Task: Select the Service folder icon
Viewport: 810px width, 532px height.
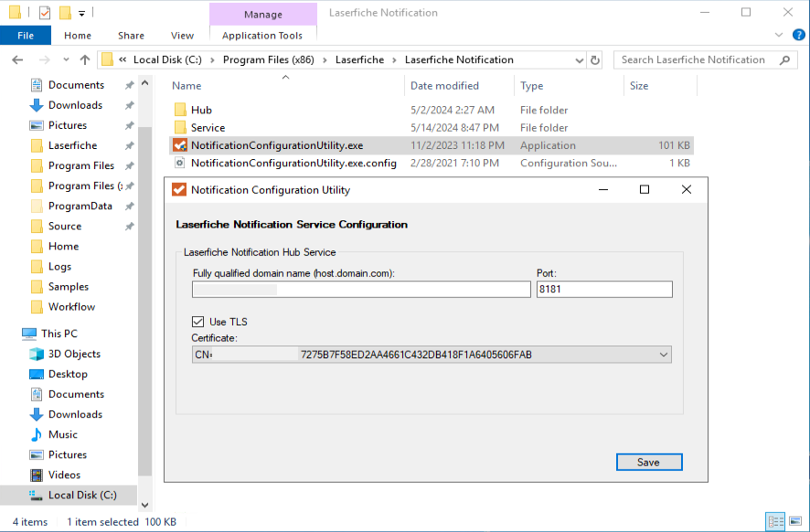Action: click(180, 128)
